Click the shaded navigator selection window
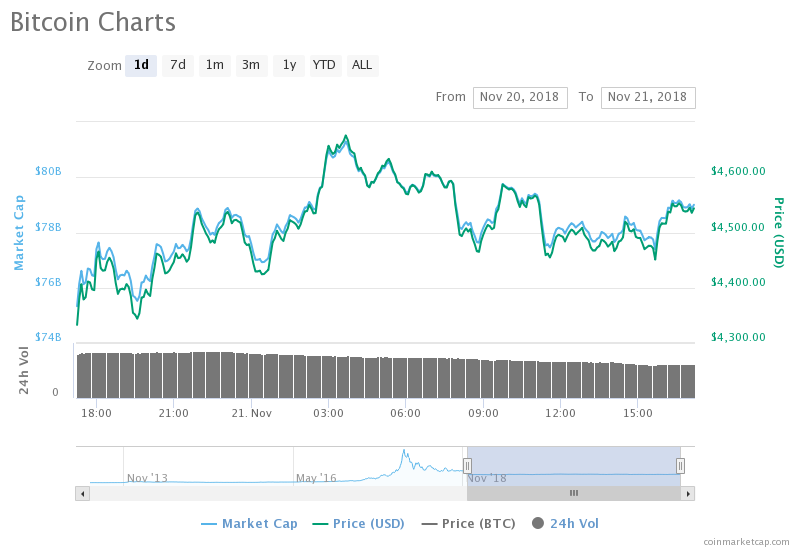 pos(574,466)
